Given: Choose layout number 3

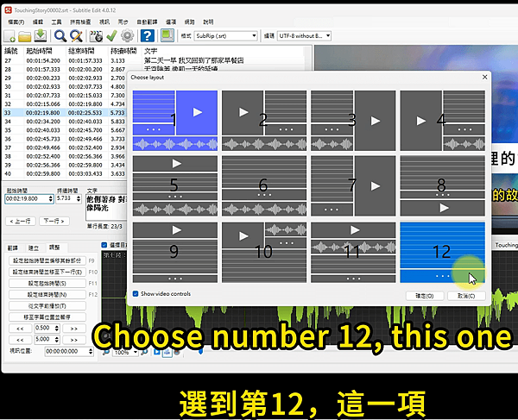Looking at the screenshot, I should tap(353, 121).
